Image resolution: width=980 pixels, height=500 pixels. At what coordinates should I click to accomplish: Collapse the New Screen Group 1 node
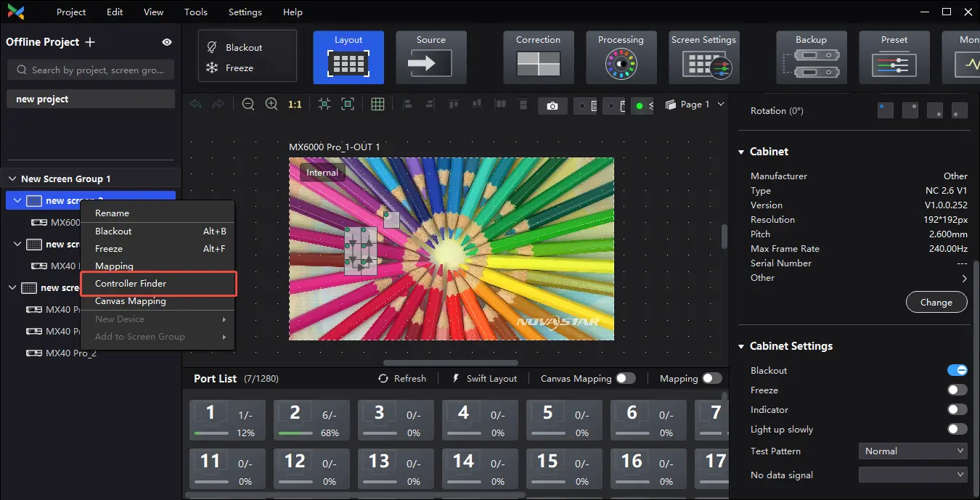click(12, 179)
